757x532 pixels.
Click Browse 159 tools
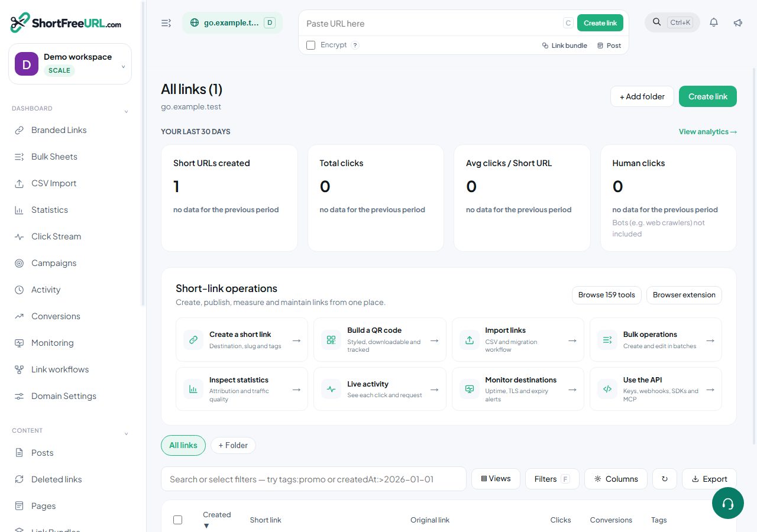tap(607, 295)
